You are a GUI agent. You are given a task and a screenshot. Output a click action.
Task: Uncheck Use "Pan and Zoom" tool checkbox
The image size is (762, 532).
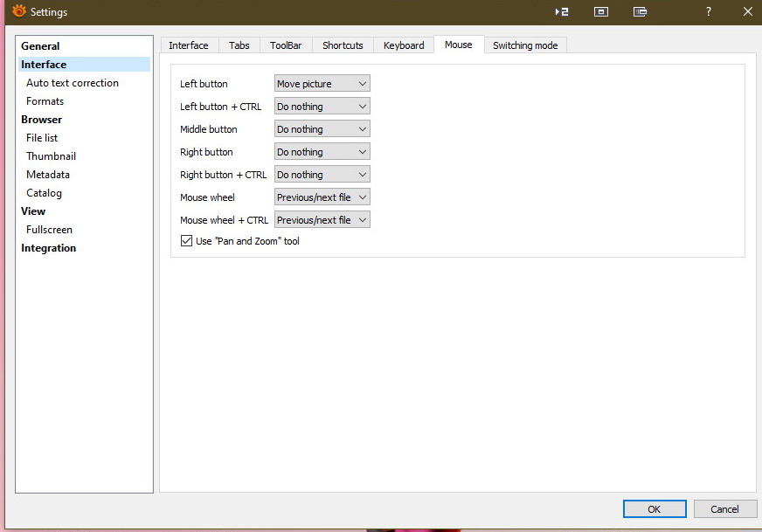186,241
